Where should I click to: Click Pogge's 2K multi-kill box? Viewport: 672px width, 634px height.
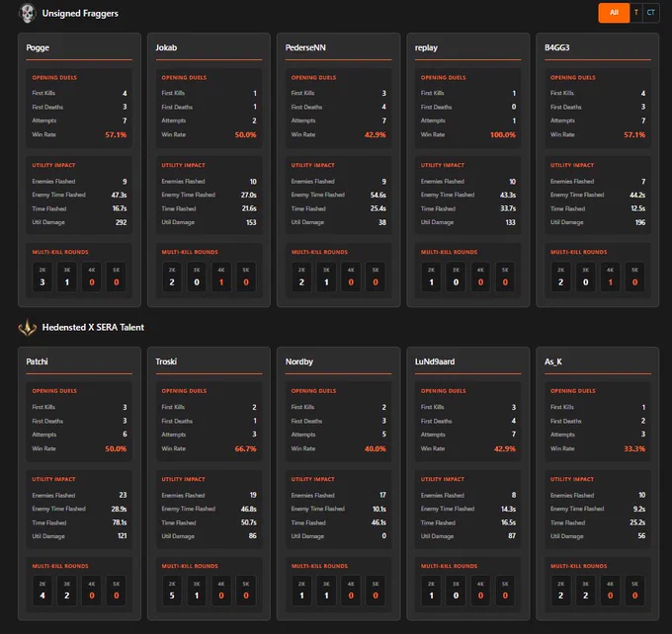point(42,277)
